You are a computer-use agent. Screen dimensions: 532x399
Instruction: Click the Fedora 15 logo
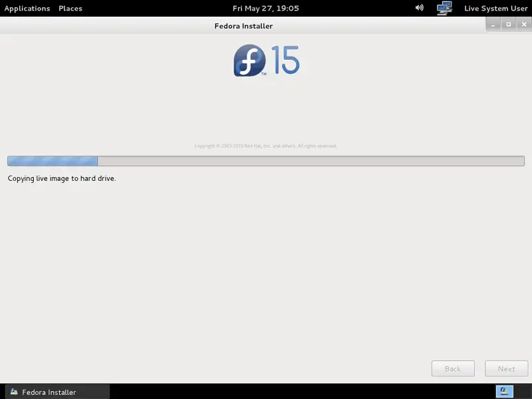[x=267, y=60]
